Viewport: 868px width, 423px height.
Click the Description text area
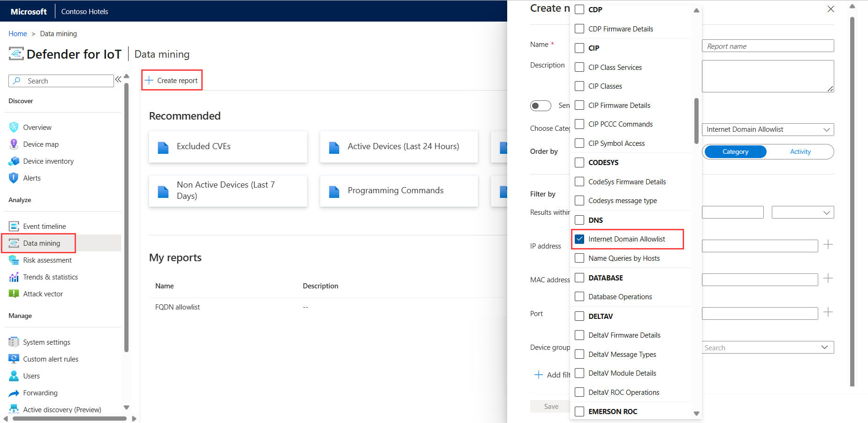768,76
